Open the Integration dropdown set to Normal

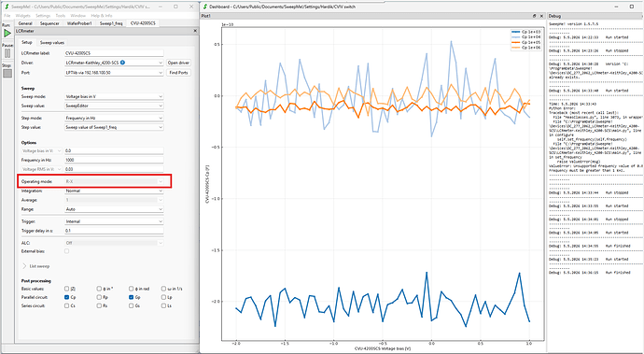click(114, 191)
